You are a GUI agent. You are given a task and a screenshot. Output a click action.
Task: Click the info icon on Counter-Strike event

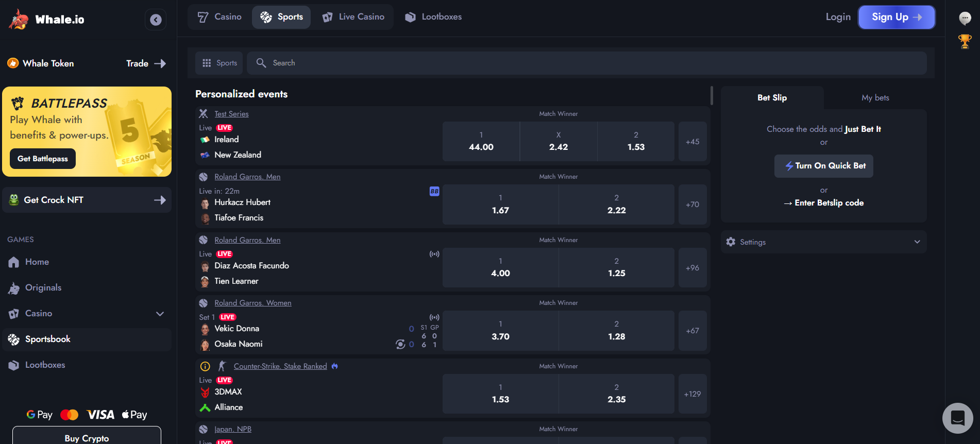click(205, 366)
